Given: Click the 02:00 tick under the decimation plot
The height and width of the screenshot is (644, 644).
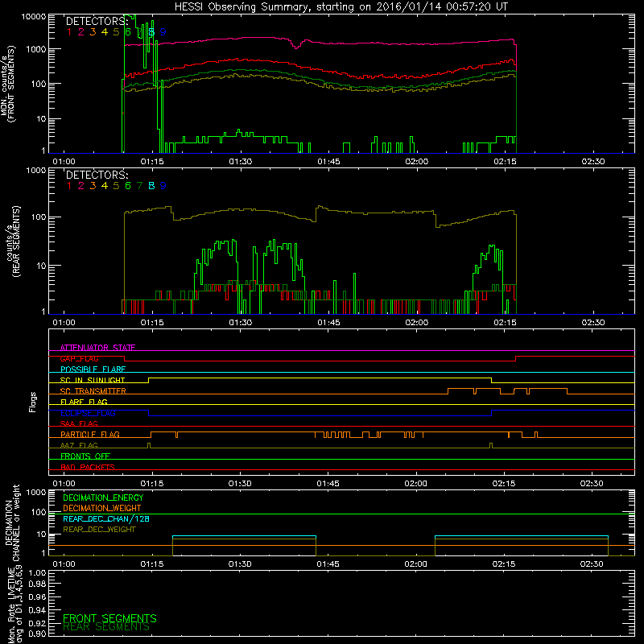Looking at the screenshot, I should [415, 564].
